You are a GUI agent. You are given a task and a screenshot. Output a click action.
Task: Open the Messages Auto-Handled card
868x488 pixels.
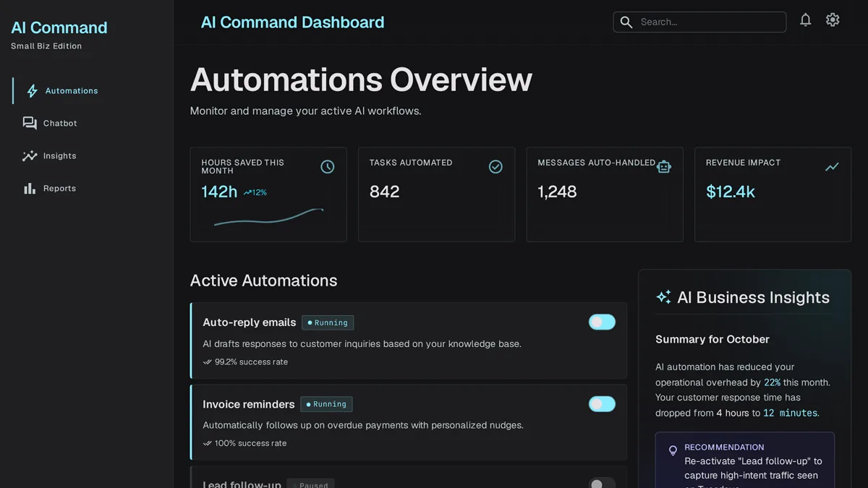click(605, 194)
